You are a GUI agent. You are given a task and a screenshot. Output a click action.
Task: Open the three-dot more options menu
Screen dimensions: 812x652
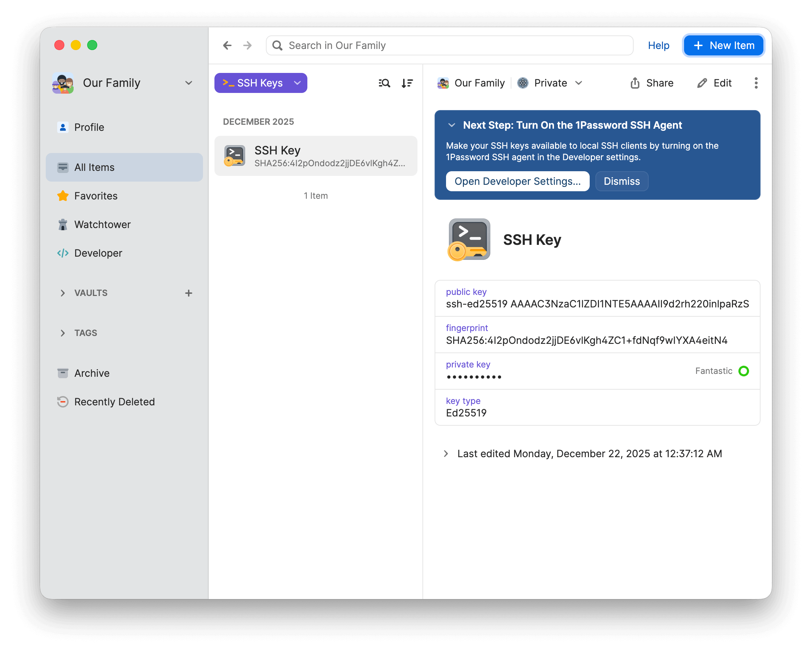[756, 83]
